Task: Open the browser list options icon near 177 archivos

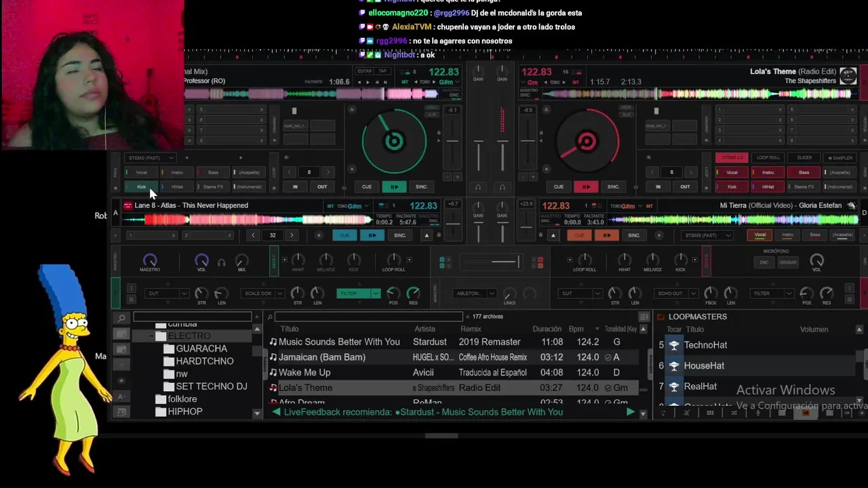Action: point(644,317)
